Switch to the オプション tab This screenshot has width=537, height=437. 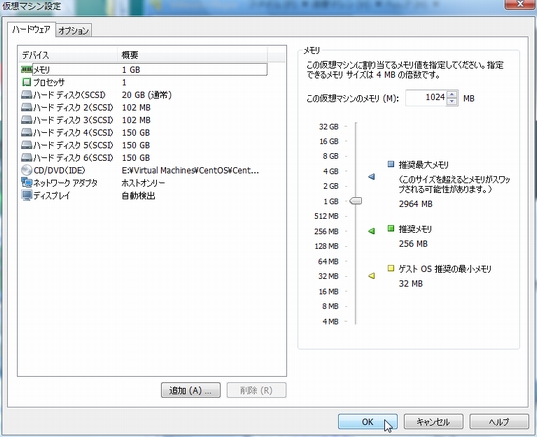[x=73, y=30]
